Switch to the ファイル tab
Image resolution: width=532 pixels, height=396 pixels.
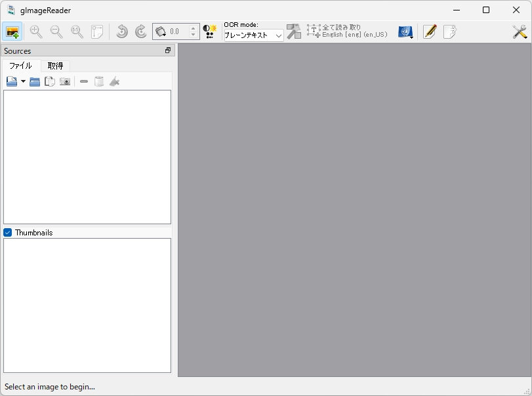coord(21,66)
